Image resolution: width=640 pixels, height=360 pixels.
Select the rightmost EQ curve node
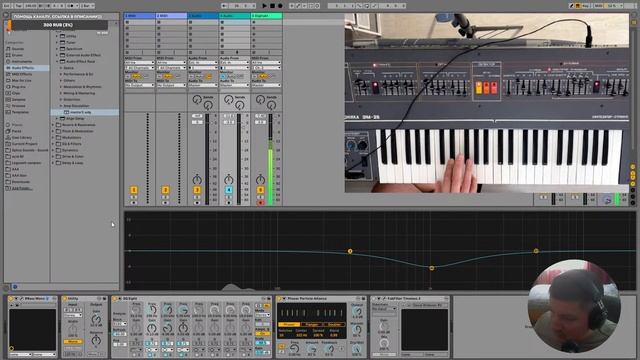click(x=536, y=251)
